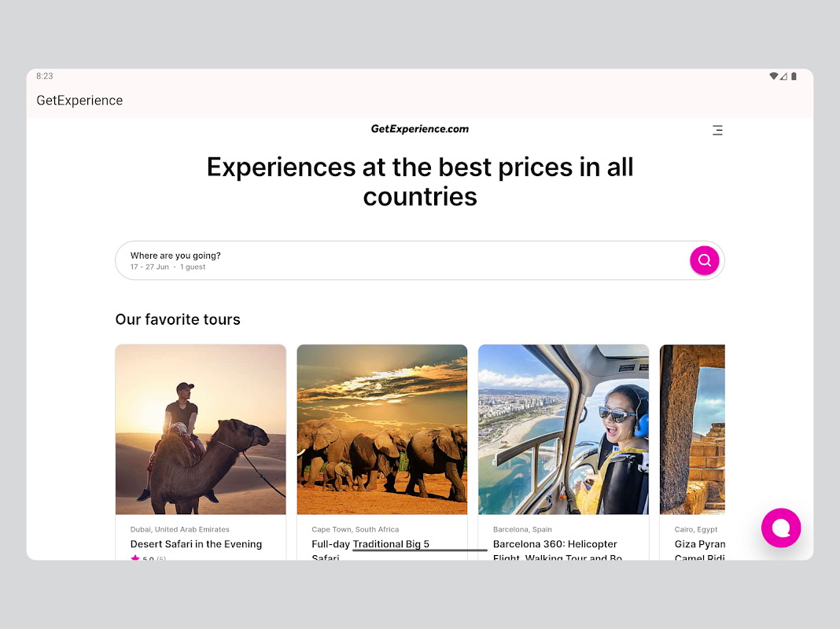Click the Our favorite tours heading
The height and width of the screenshot is (629, 840).
click(178, 319)
